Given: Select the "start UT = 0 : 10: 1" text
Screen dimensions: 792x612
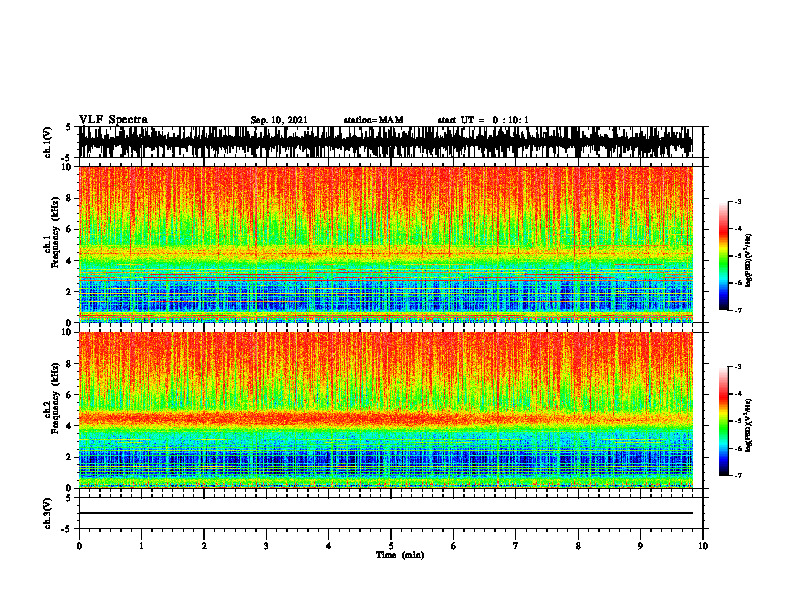Looking at the screenshot, I should coord(483,120).
